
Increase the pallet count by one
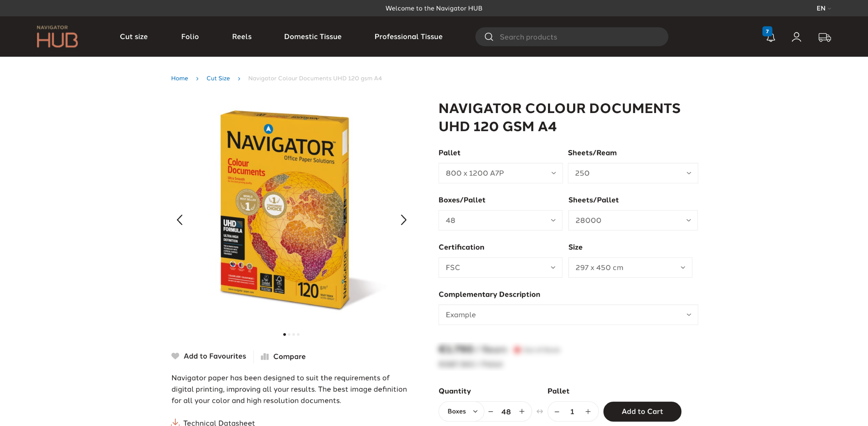tap(588, 412)
